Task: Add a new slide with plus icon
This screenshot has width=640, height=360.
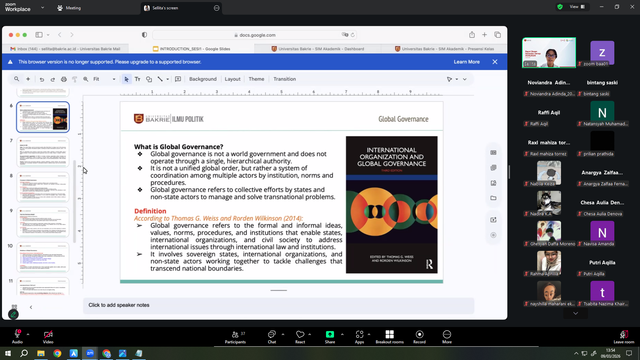Action: tap(28, 79)
